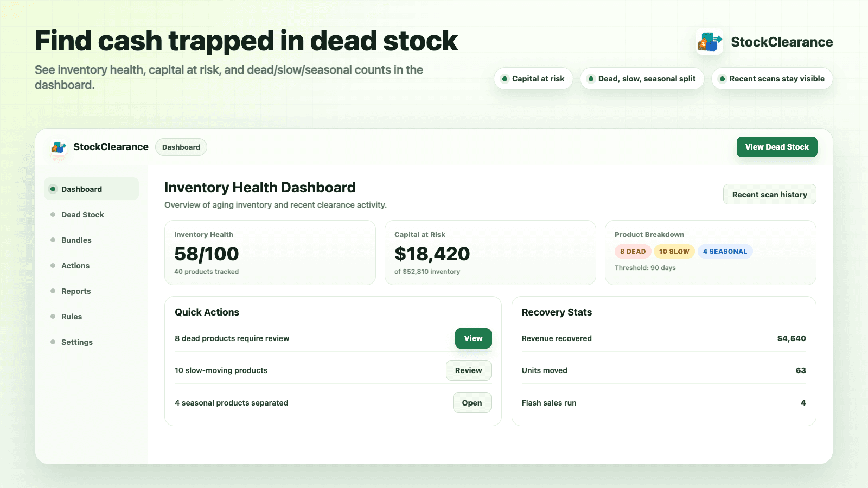The height and width of the screenshot is (488, 868).
Task: Open Reports in the sidebar
Action: [x=91, y=291]
